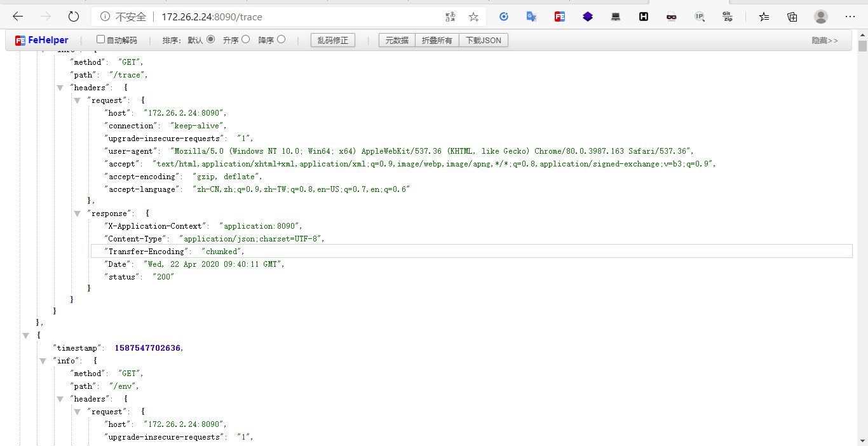The width and height of the screenshot is (868, 446).
Task: Click the "connection": "keep-alive" line
Action: tap(165, 126)
